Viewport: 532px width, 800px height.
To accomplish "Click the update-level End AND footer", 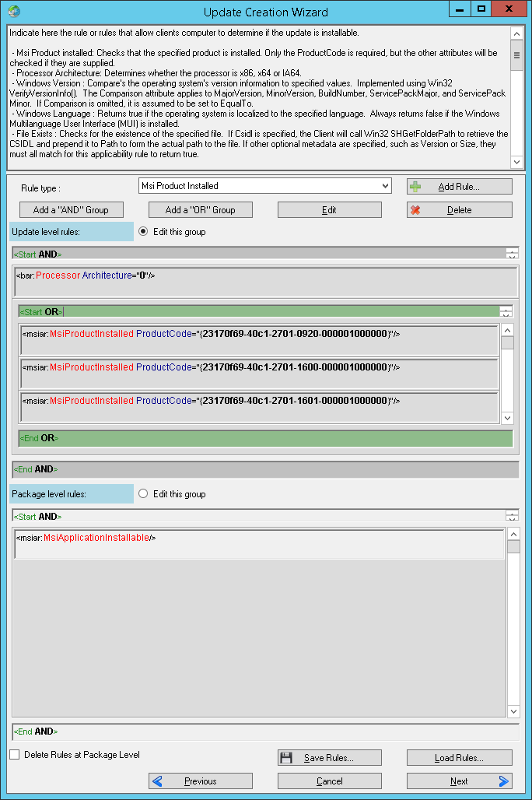I will (x=266, y=469).
